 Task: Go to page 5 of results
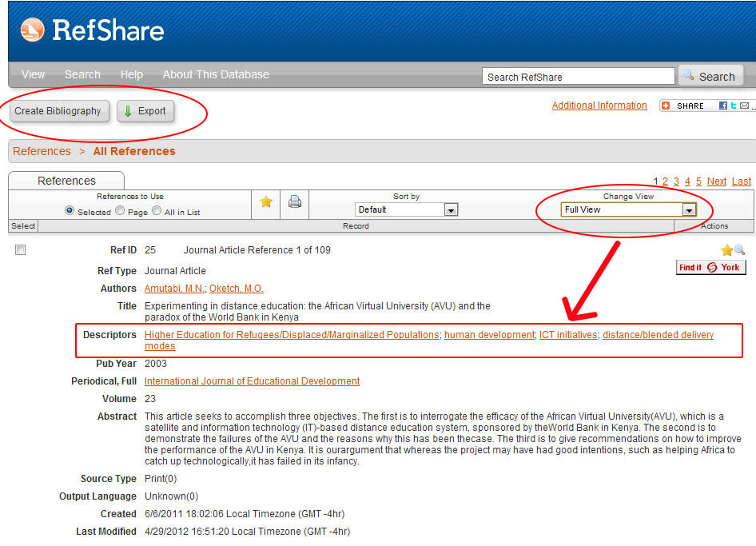pos(698,181)
